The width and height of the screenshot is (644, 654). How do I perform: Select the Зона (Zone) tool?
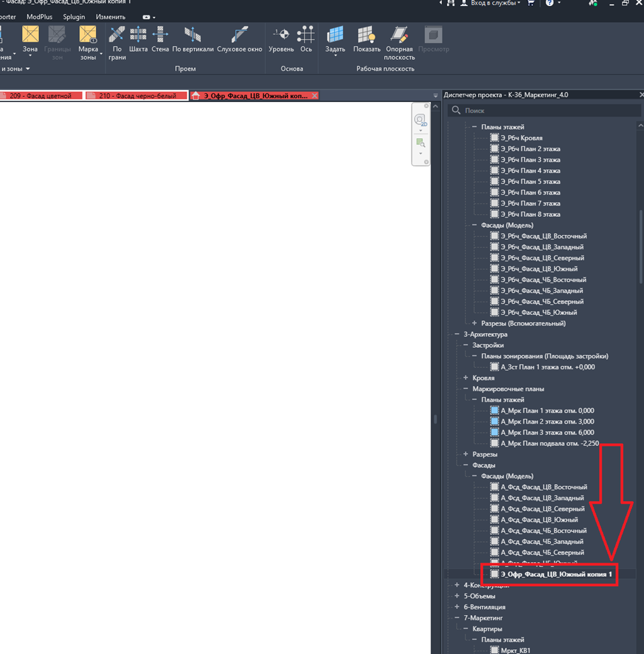30,40
